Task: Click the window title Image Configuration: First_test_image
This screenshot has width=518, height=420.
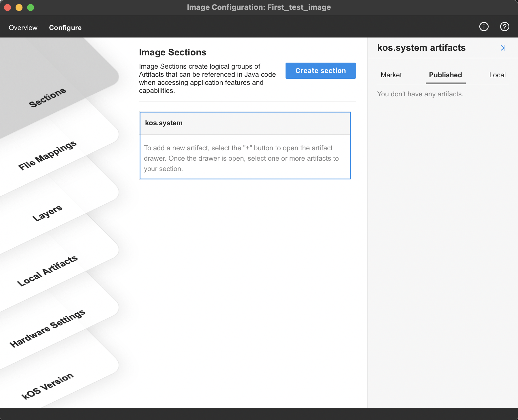Action: click(259, 7)
